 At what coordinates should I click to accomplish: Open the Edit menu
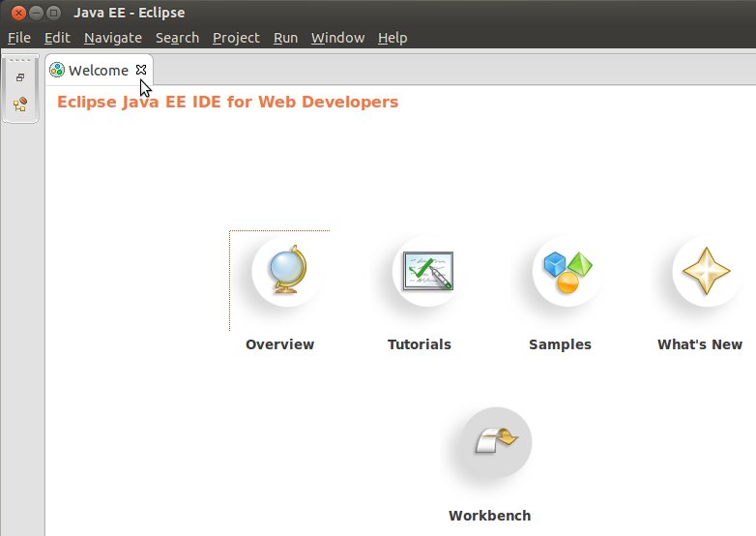click(x=57, y=38)
